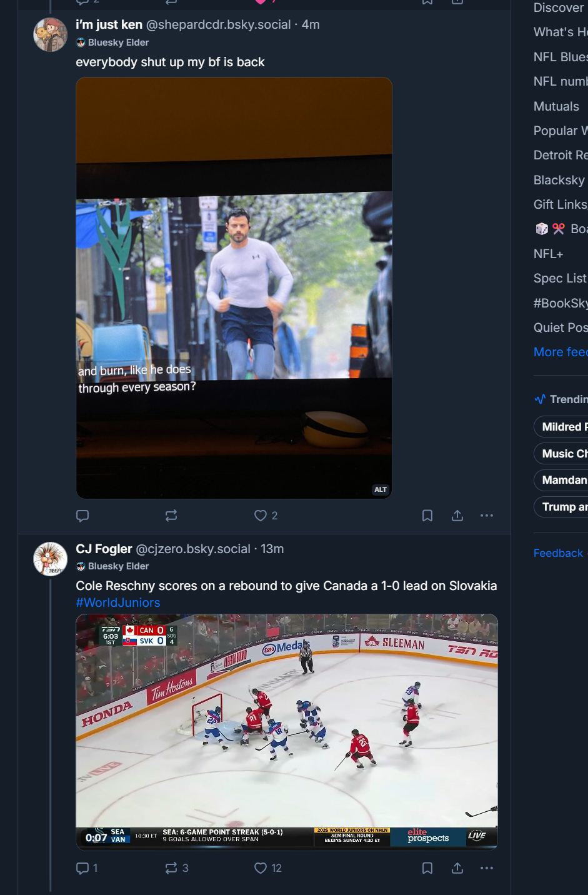This screenshot has height=895, width=588.
Task: Open CJ Fogler's profile avatar
Action: click(x=50, y=559)
